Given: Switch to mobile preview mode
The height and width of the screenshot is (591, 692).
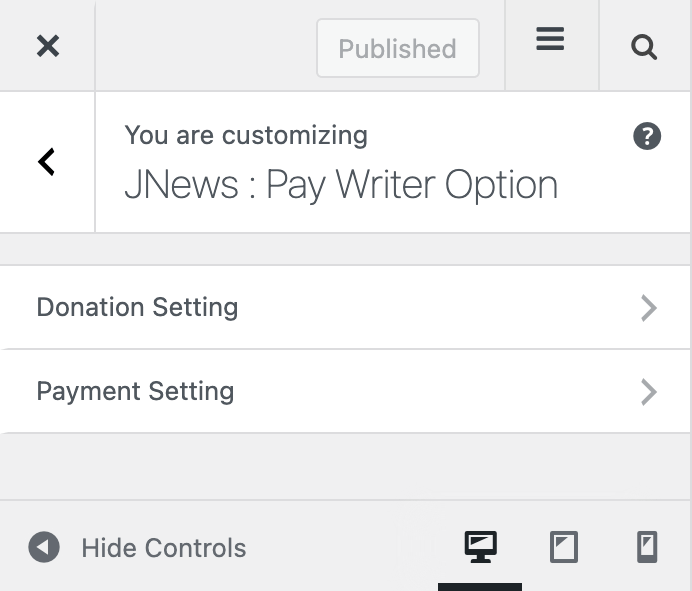Looking at the screenshot, I should click(647, 547).
